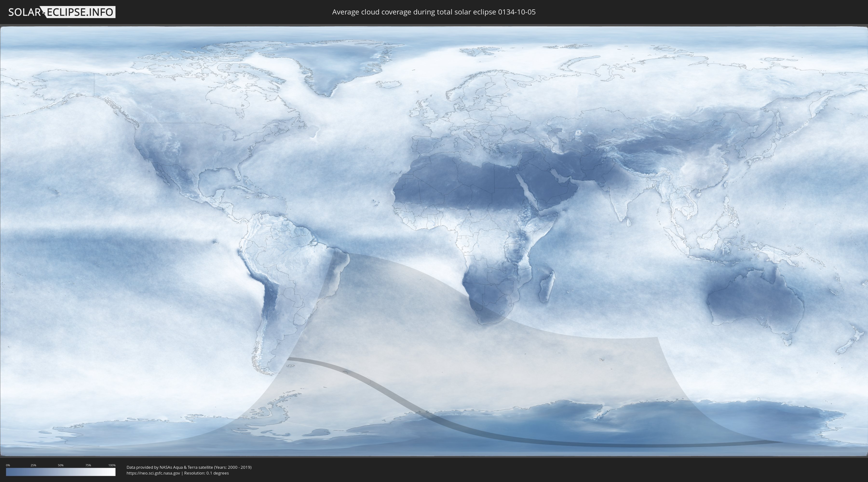Click the '25%' legend label
The image size is (868, 482).
coord(33,465)
